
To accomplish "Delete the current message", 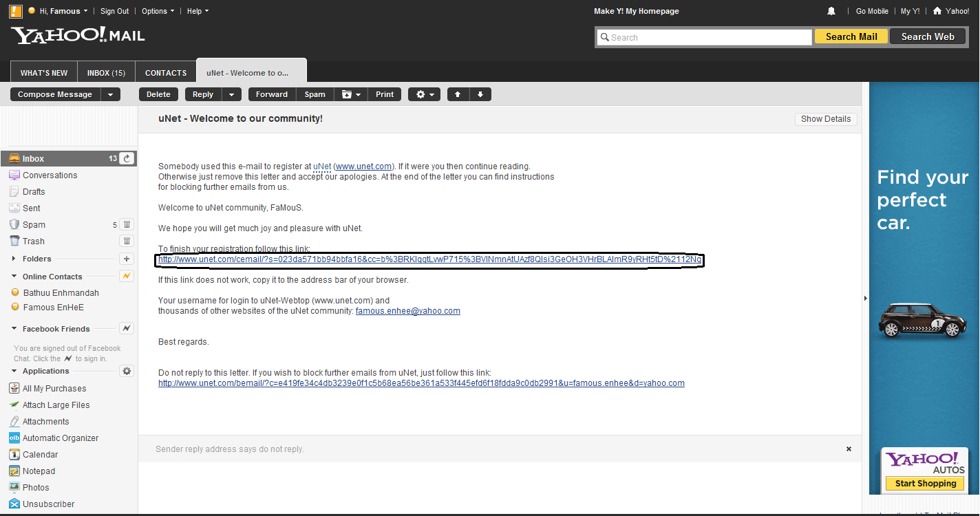I will [x=159, y=94].
